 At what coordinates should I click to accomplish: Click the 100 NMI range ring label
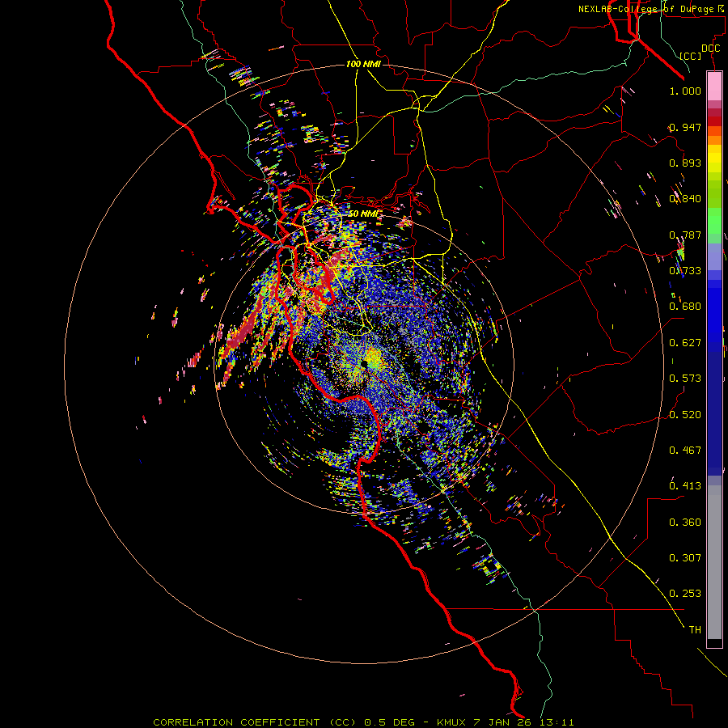click(x=363, y=64)
